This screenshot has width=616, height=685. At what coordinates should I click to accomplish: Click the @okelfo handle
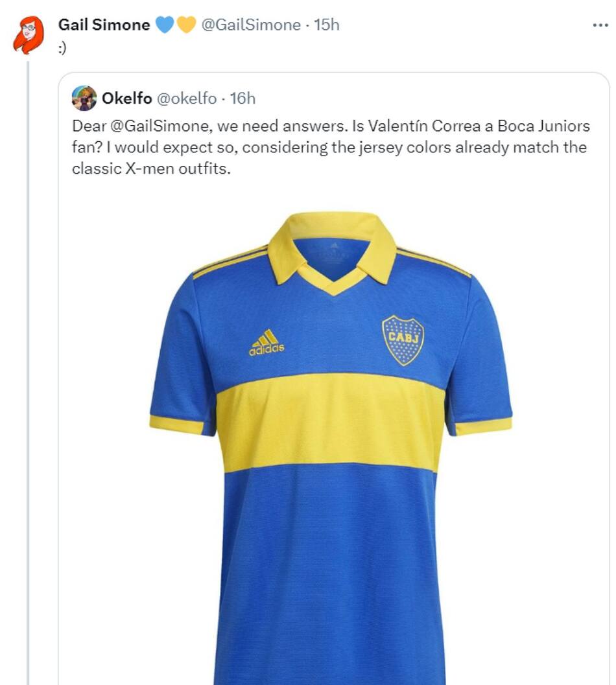coord(187,99)
